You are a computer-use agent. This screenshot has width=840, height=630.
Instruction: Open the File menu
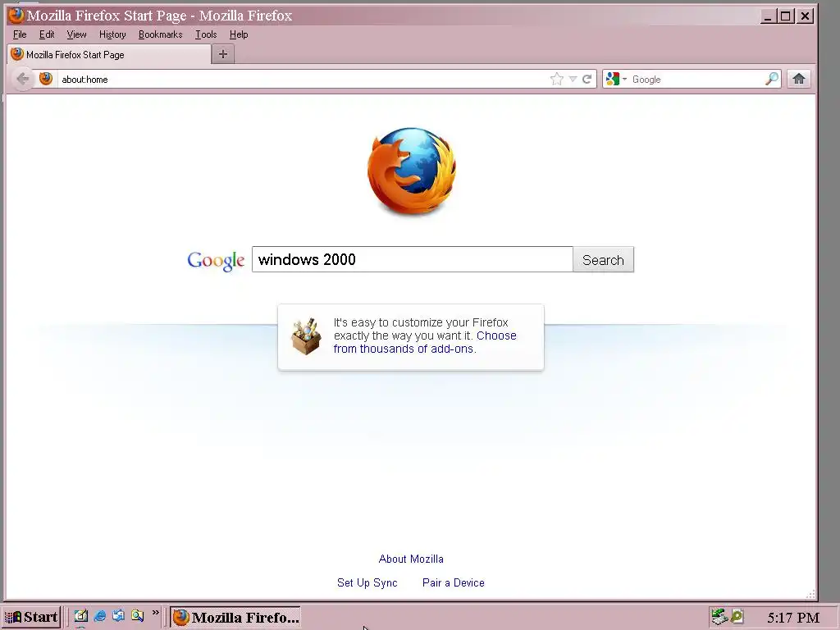20,34
